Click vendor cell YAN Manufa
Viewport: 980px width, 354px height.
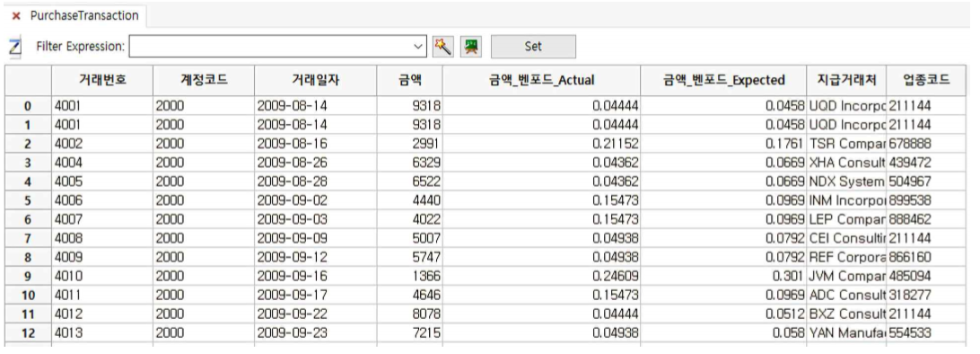(x=847, y=332)
